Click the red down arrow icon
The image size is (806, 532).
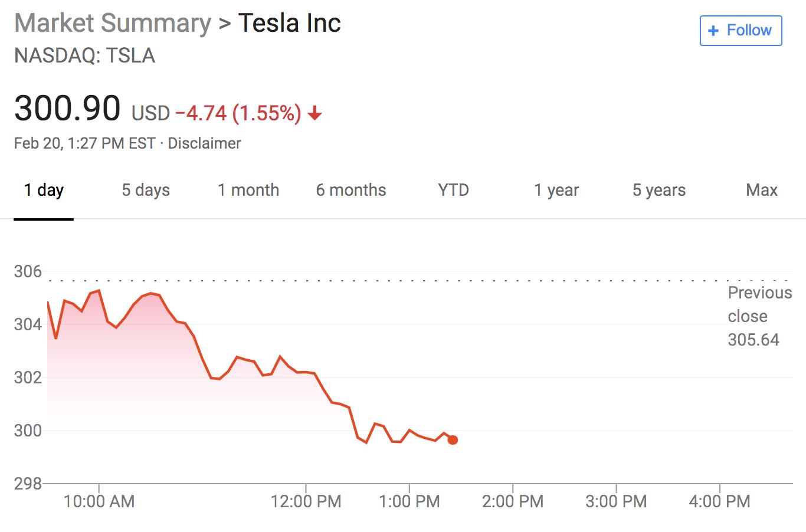(x=315, y=113)
